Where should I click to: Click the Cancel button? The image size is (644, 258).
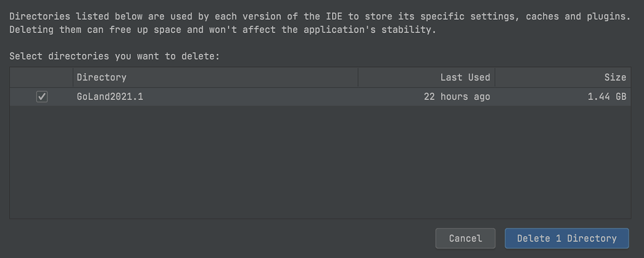pos(465,238)
